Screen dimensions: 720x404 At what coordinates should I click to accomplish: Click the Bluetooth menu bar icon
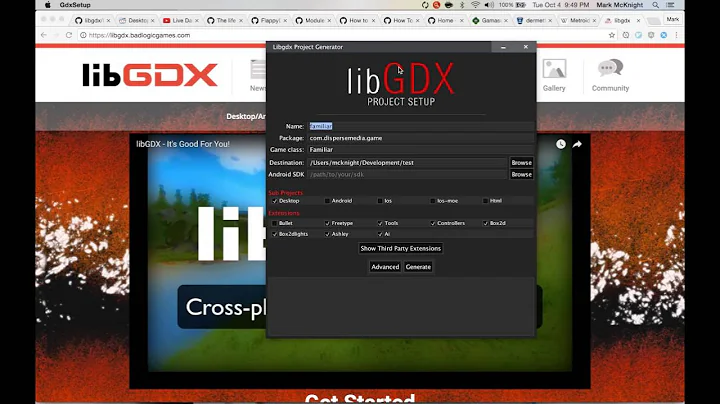tap(462, 5)
